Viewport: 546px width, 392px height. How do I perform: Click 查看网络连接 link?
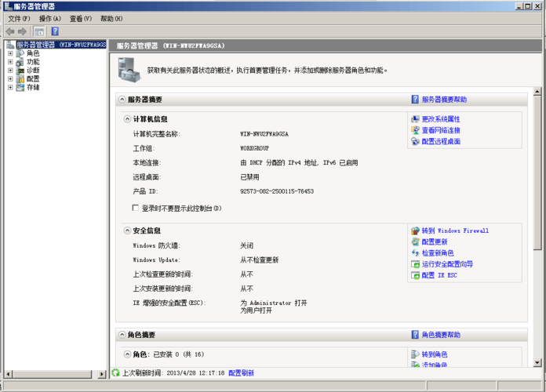click(441, 130)
